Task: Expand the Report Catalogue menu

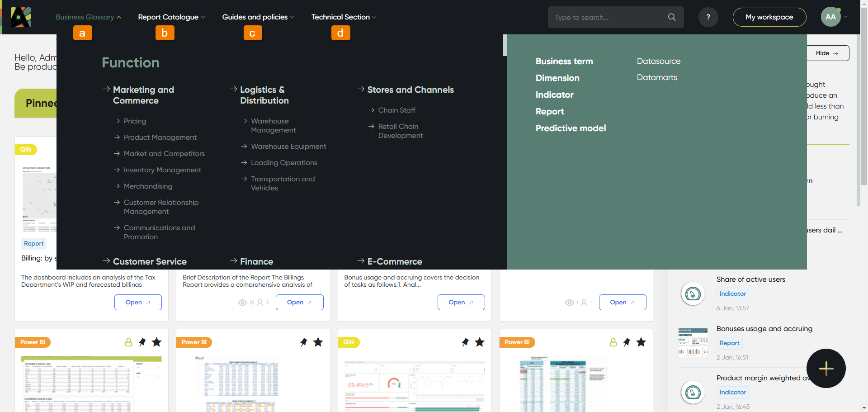Action: coord(171,17)
